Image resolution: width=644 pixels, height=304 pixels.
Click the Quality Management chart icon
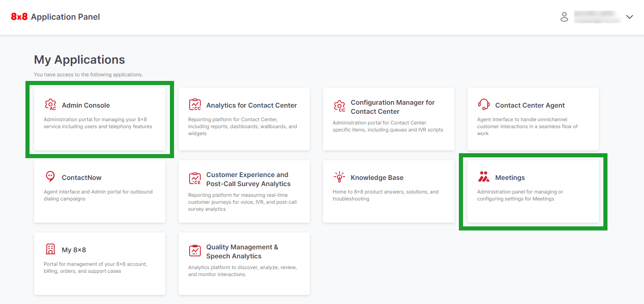coord(195,251)
